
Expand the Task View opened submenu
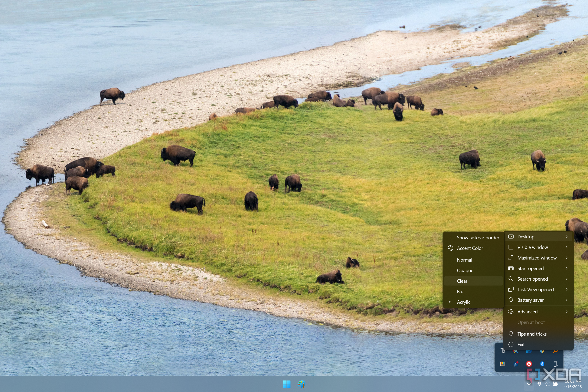(x=538, y=289)
